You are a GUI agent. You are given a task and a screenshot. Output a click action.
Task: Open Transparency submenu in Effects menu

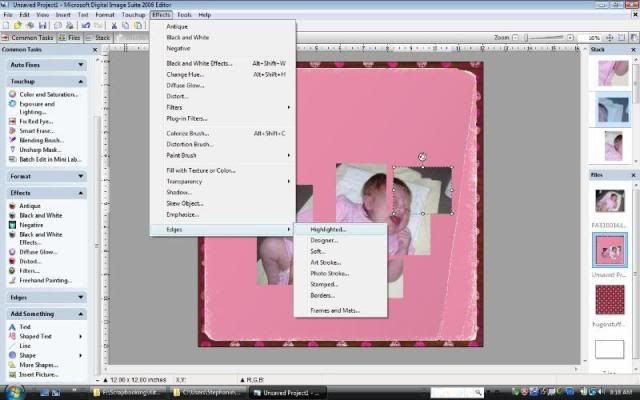click(x=222, y=181)
